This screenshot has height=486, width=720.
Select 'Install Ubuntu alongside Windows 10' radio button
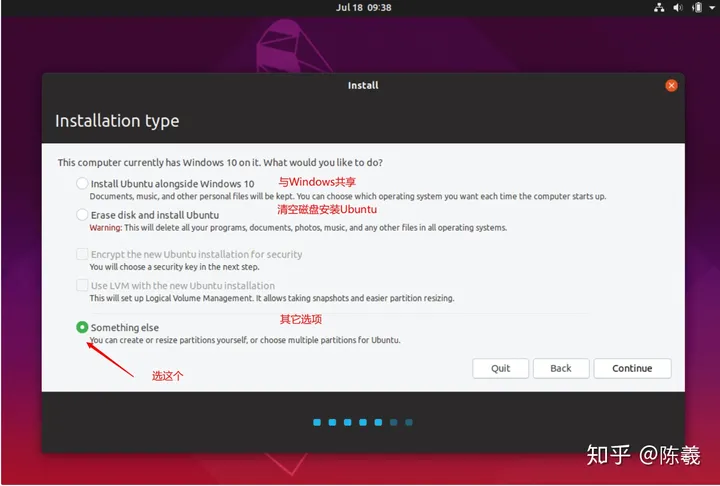click(x=82, y=183)
